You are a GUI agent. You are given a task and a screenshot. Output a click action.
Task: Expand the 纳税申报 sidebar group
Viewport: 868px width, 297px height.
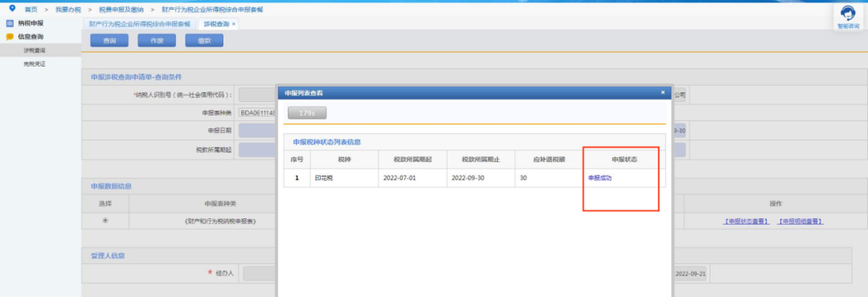[31, 23]
